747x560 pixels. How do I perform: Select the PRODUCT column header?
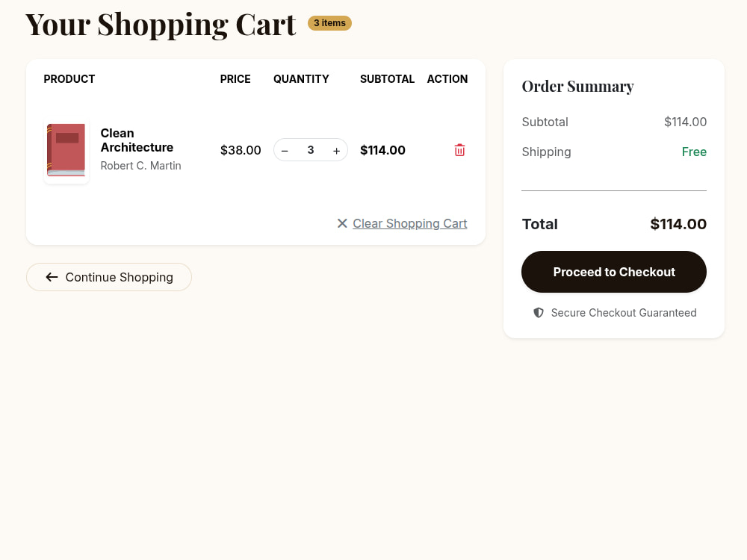coord(69,79)
